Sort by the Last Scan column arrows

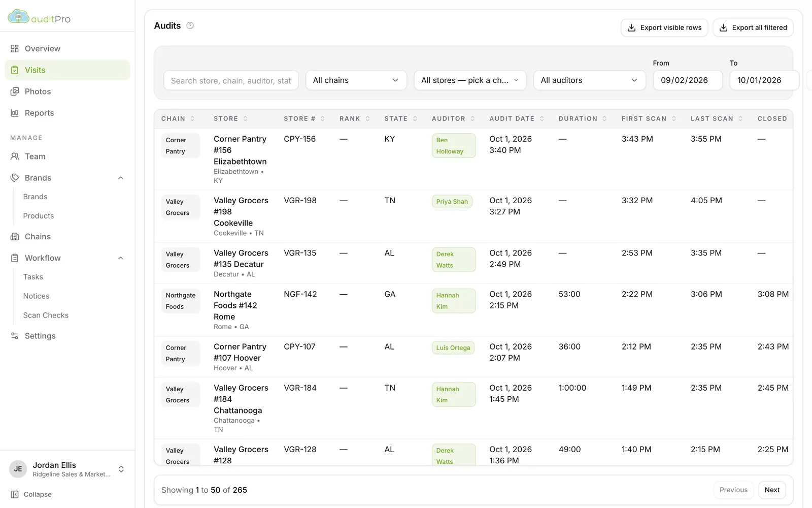(x=740, y=118)
